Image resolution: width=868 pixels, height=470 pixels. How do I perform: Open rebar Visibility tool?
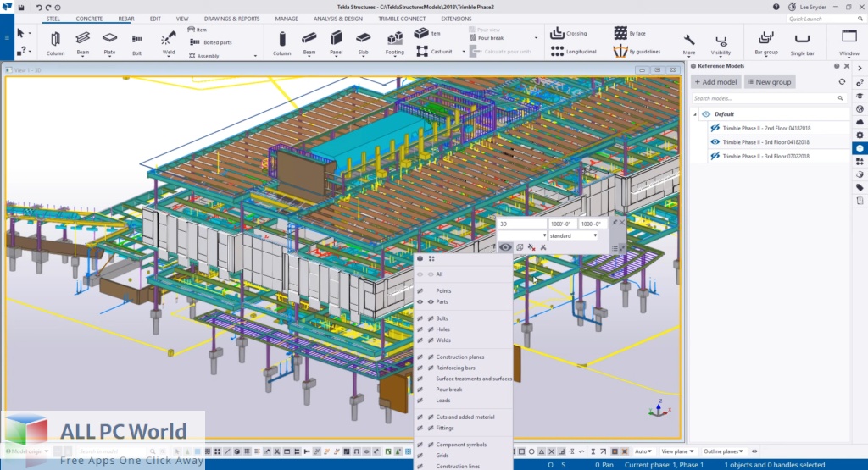(721, 44)
